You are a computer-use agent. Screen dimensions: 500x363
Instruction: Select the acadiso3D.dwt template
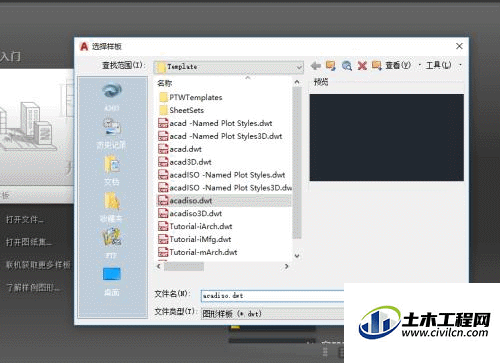click(x=190, y=214)
